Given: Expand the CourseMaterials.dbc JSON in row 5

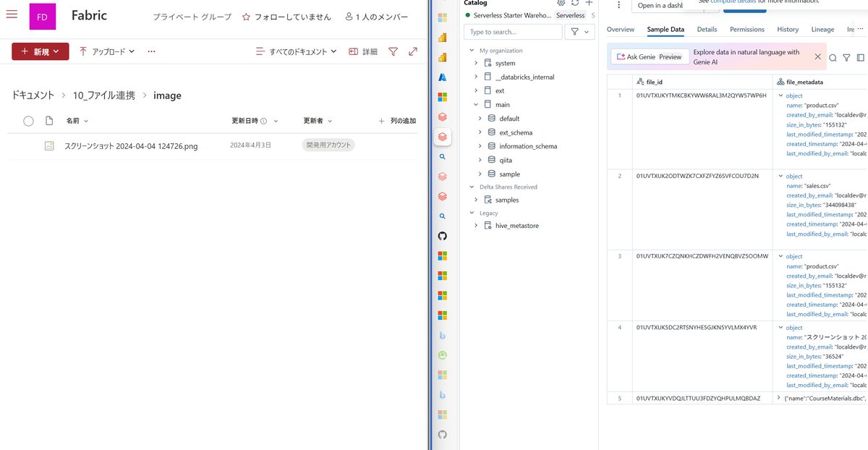Looking at the screenshot, I should click(x=779, y=398).
